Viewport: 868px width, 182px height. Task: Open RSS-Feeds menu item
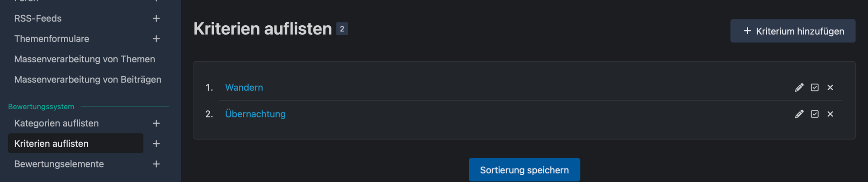pyautogui.click(x=38, y=19)
